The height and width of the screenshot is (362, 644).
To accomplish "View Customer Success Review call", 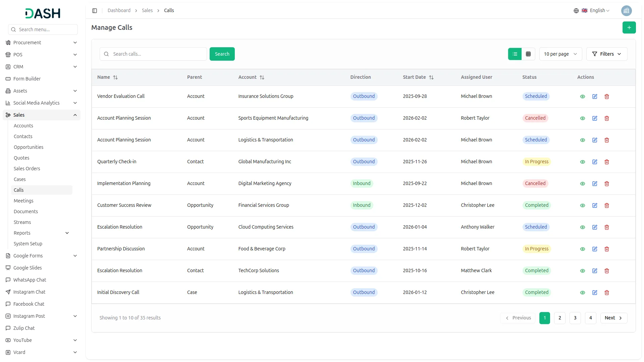I will (583, 205).
